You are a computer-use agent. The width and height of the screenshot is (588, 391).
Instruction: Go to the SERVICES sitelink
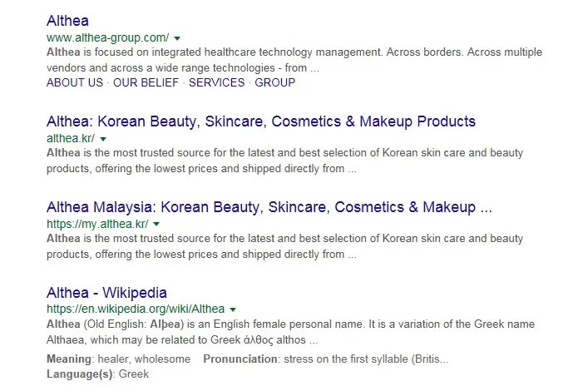tap(216, 82)
